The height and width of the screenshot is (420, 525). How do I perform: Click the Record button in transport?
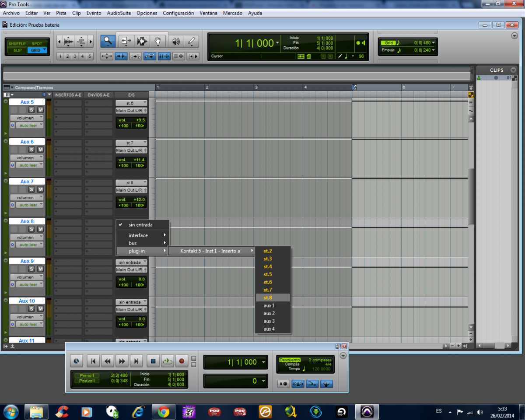(x=182, y=361)
